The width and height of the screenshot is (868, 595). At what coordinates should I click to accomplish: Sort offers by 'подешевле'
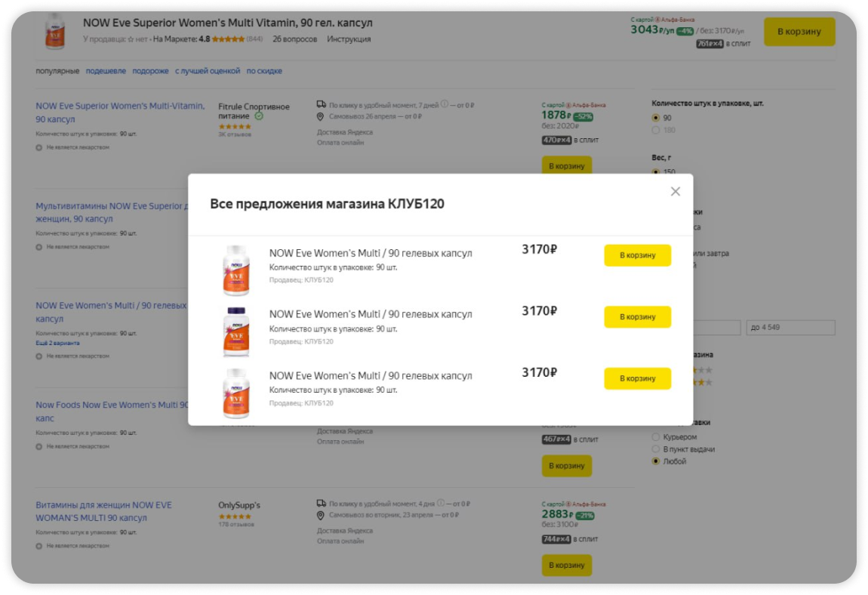click(x=106, y=71)
